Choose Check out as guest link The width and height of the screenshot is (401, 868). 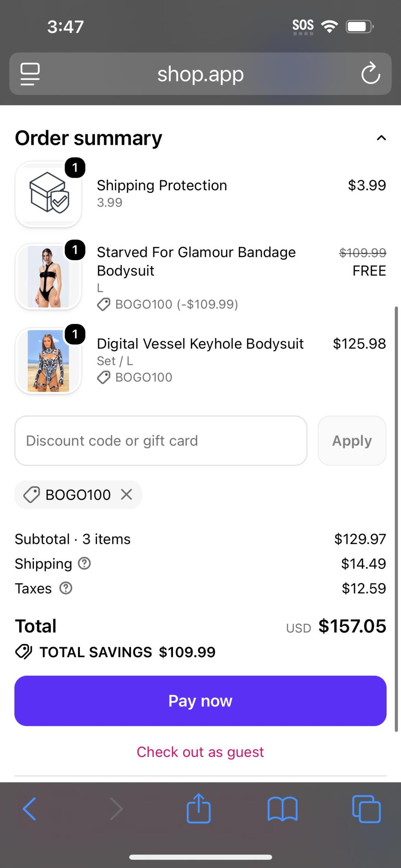point(200,752)
